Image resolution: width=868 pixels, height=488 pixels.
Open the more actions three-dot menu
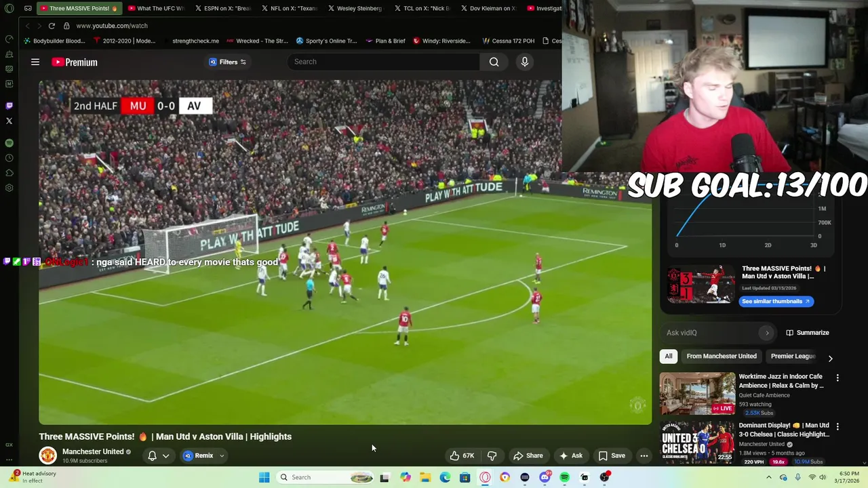click(x=644, y=455)
